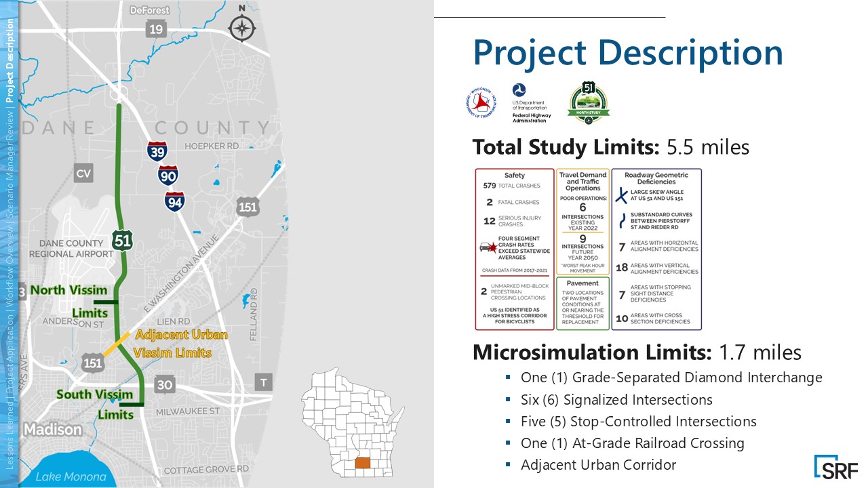
Task: Click the Highway 30 shield marker
Action: tap(165, 384)
